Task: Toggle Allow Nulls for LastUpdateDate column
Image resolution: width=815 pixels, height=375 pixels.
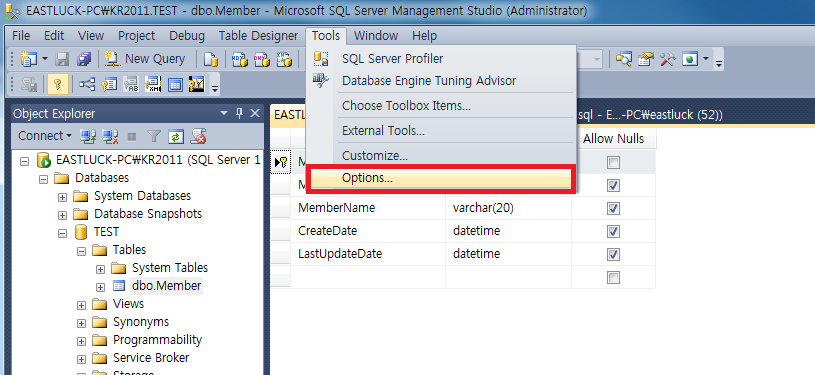Action: tap(613, 254)
